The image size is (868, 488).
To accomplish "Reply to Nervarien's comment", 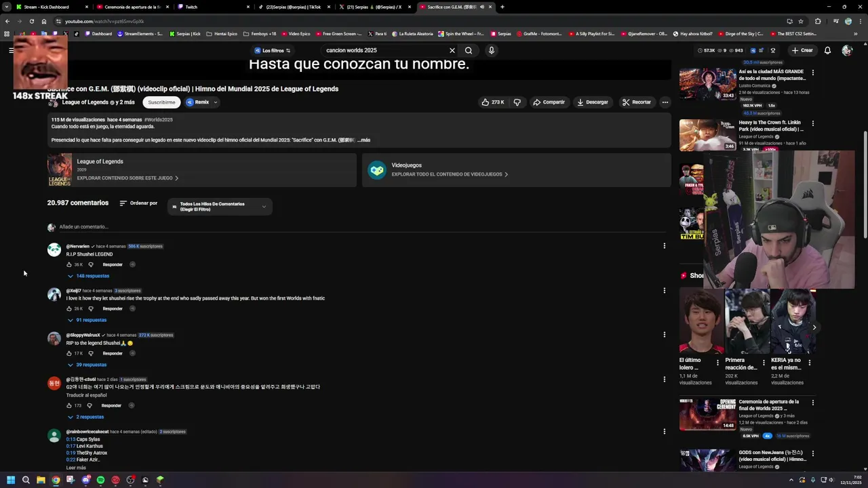I will 113,264.
